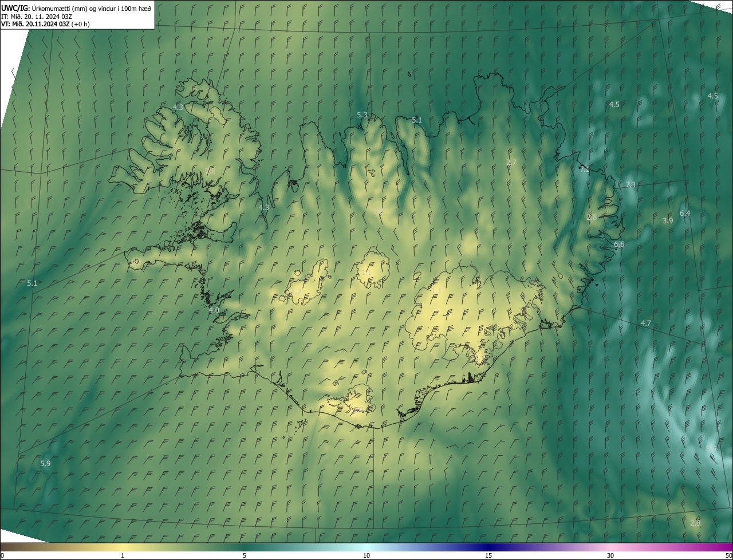Click the 2.7 value in northeast Iceland
The height and width of the screenshot is (560, 733).
[x=511, y=163]
